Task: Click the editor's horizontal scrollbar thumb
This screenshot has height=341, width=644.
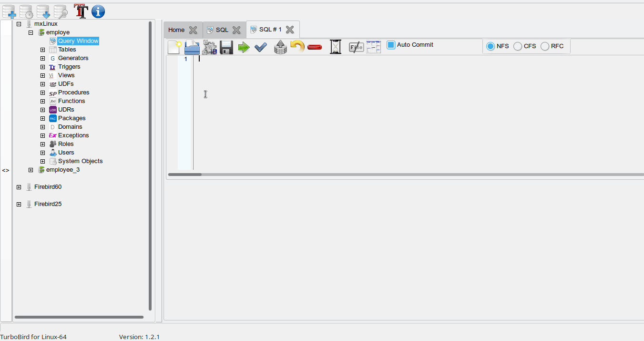Action: tap(185, 175)
